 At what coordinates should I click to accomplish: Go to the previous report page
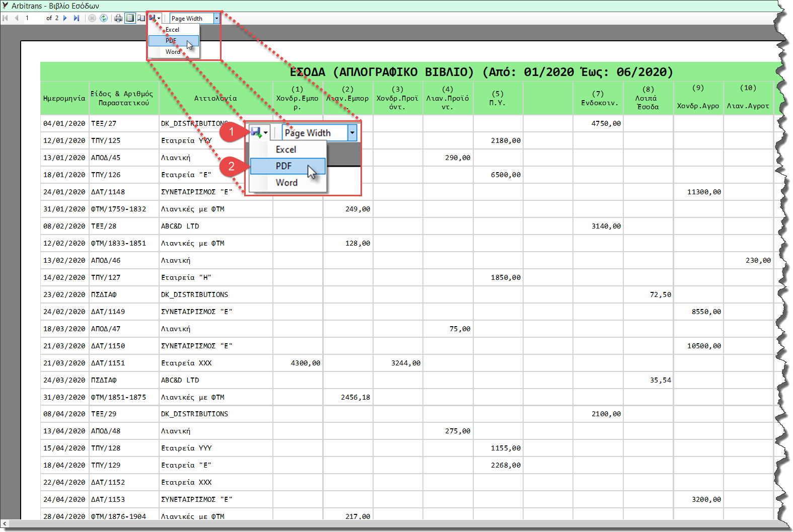point(17,18)
